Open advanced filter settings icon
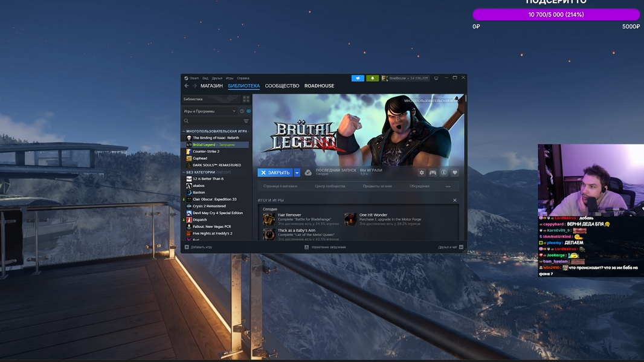The width and height of the screenshot is (644, 362). click(x=246, y=121)
